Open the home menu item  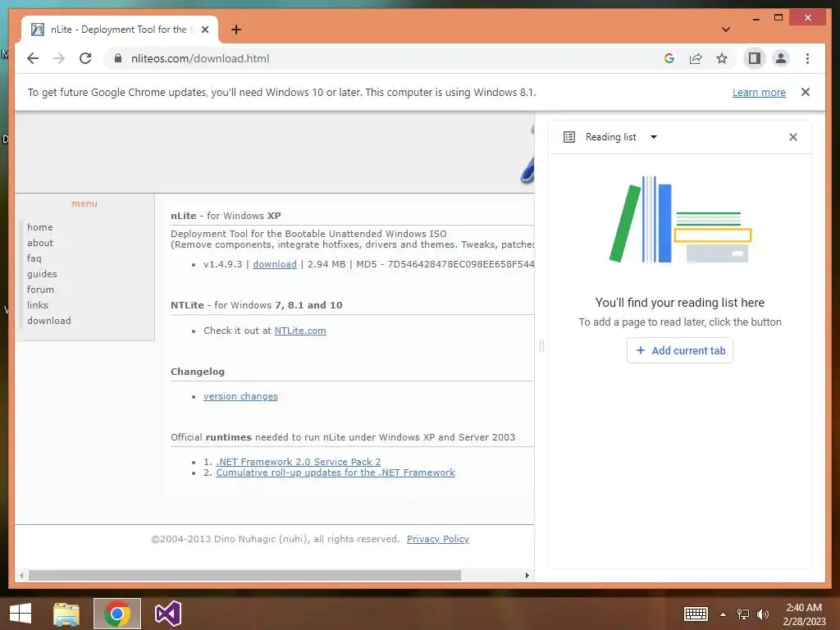40,227
